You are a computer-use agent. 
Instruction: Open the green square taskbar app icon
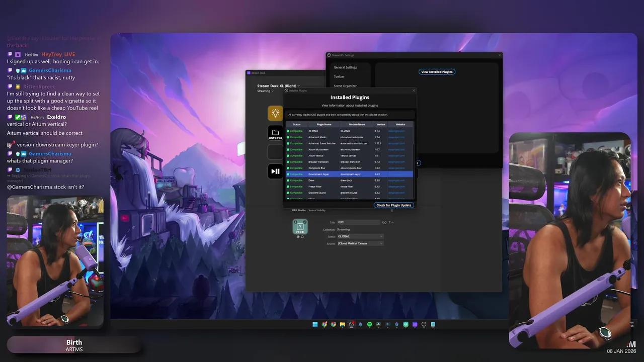406,324
